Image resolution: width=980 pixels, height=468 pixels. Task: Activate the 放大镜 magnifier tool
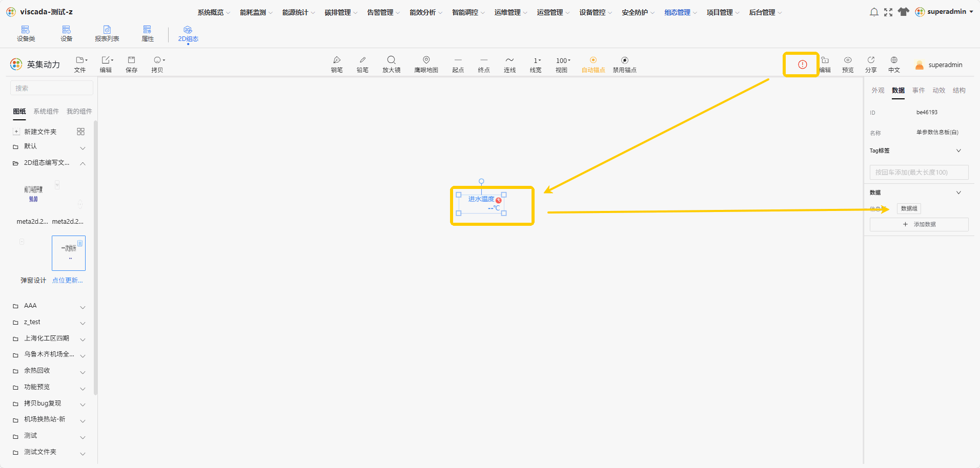click(391, 65)
